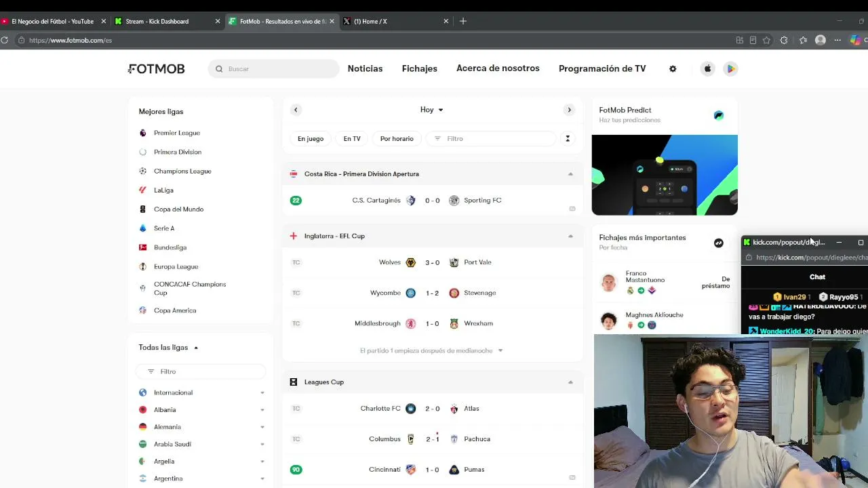The width and height of the screenshot is (868, 488).
Task: Collapse the Leagues Cup section
Action: (570, 382)
